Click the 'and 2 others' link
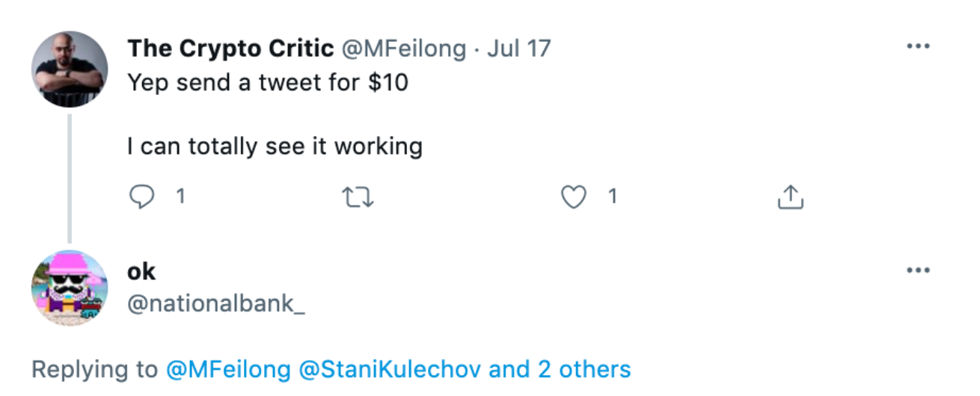 coord(560,369)
